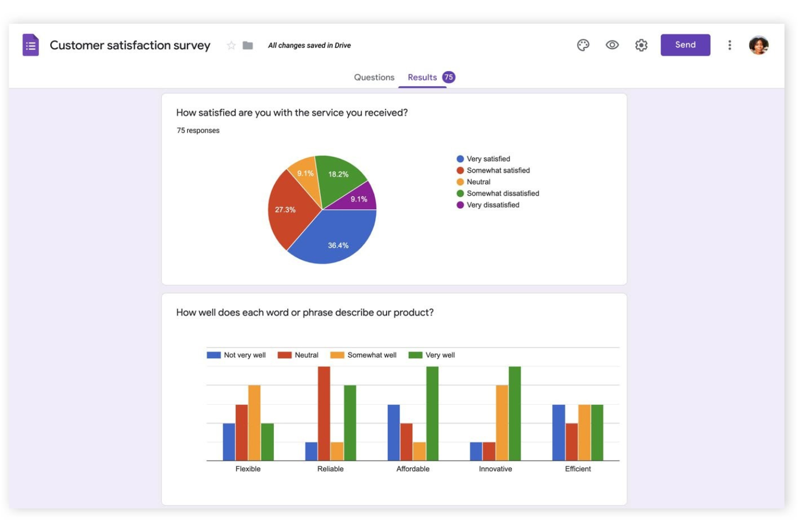The width and height of the screenshot is (798, 532).
Task: Click your profile avatar in the top right
Action: (758, 45)
